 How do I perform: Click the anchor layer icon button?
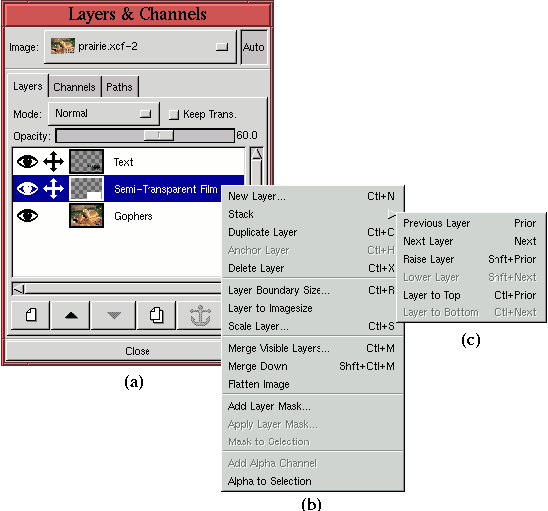pos(200,315)
